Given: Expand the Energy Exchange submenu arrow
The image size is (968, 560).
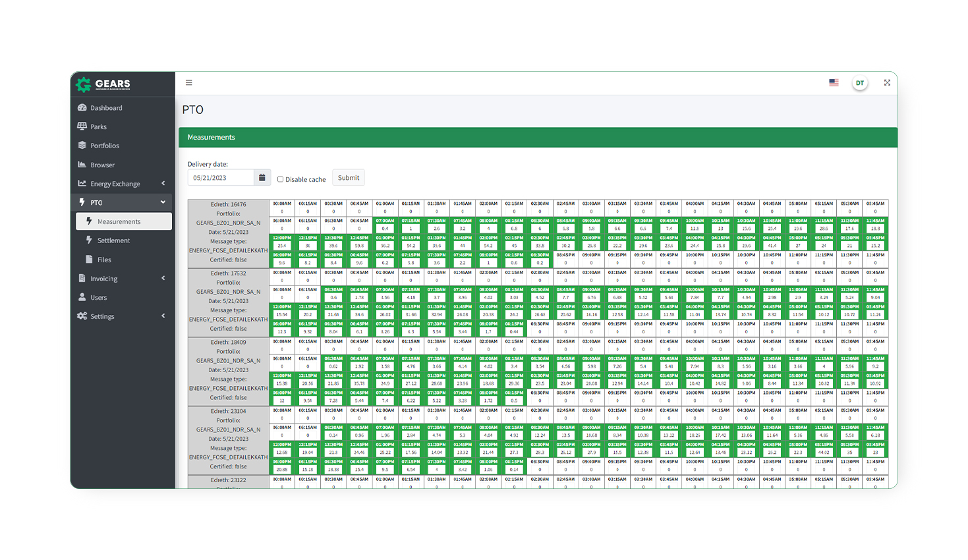Looking at the screenshot, I should tap(163, 184).
